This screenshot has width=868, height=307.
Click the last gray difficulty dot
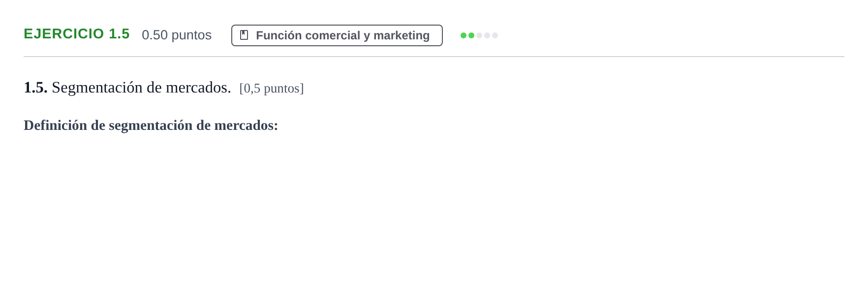tap(495, 35)
